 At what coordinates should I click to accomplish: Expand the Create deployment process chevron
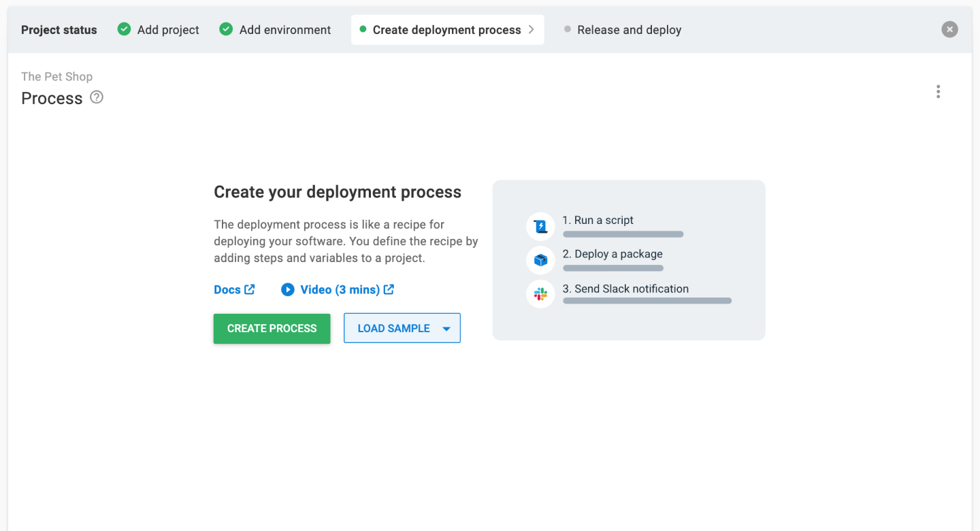tap(530, 29)
